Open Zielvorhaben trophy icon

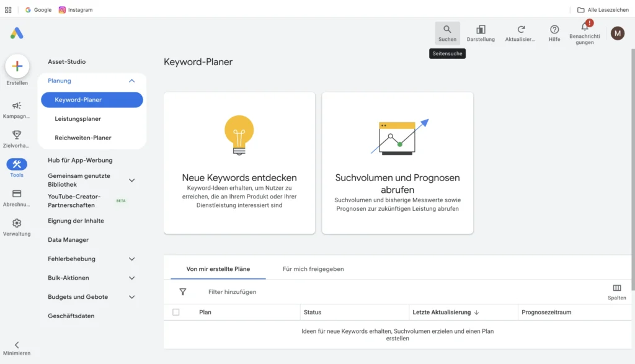pyautogui.click(x=17, y=135)
